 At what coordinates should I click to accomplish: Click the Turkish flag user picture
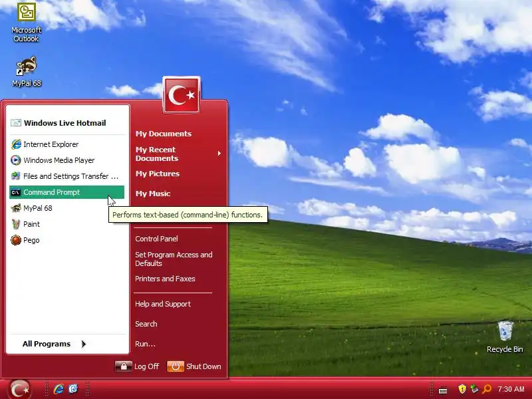tap(182, 94)
